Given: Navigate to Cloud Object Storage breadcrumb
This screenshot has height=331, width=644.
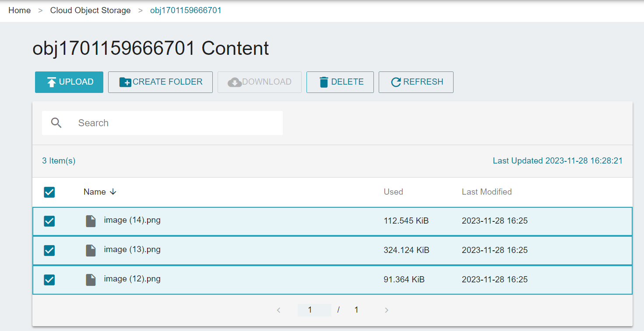Looking at the screenshot, I should (90, 11).
